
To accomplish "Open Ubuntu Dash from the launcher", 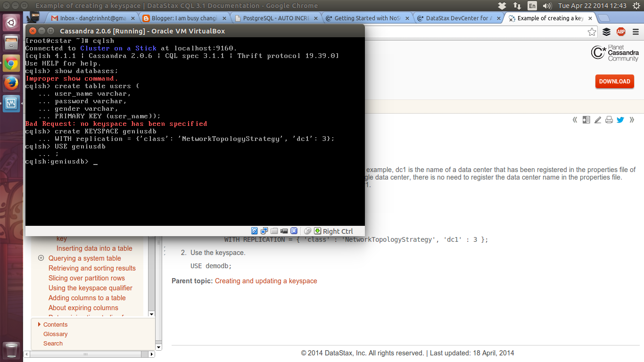I will [x=11, y=23].
